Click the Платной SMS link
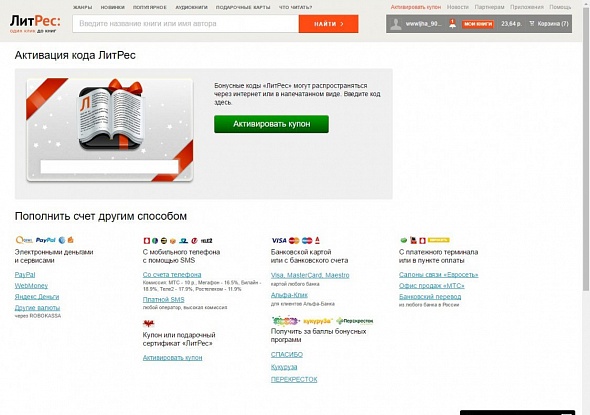 pyautogui.click(x=164, y=299)
